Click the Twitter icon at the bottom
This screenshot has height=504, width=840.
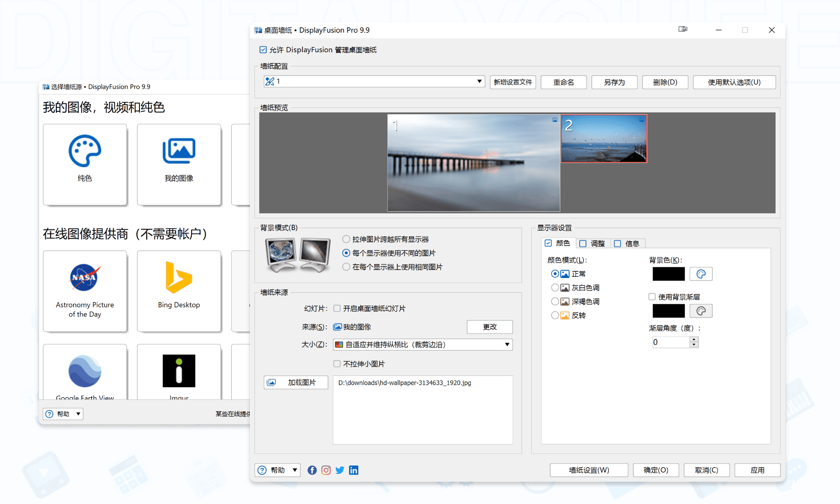tap(339, 470)
